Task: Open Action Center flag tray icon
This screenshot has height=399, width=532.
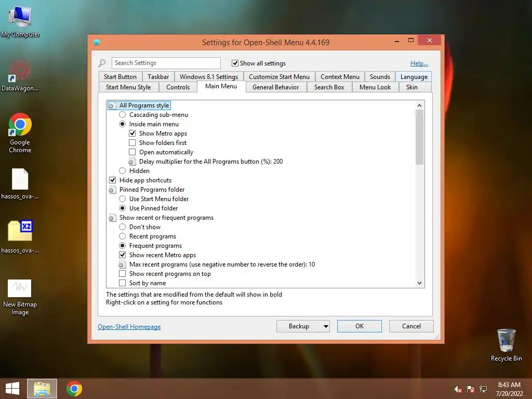Action: click(471, 389)
